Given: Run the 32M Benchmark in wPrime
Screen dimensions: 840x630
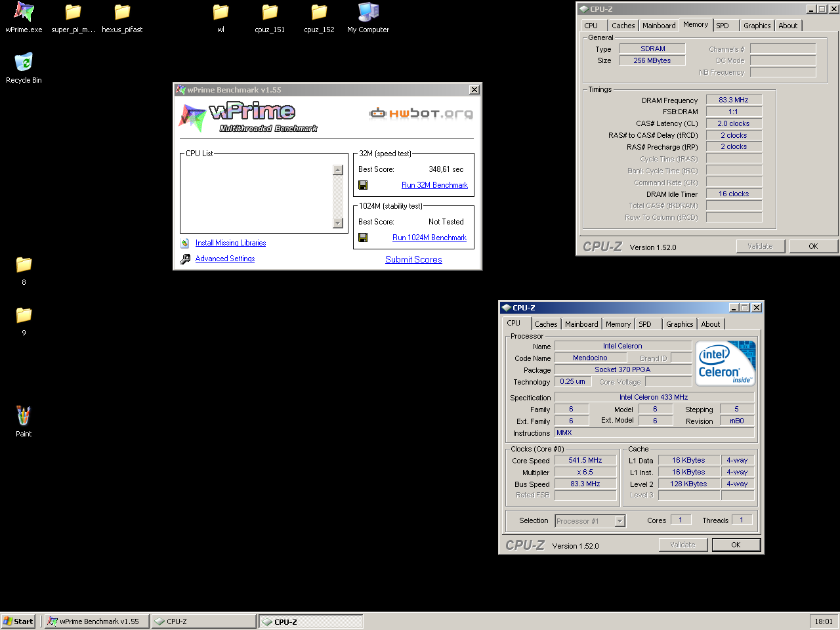Looking at the screenshot, I should [434, 185].
